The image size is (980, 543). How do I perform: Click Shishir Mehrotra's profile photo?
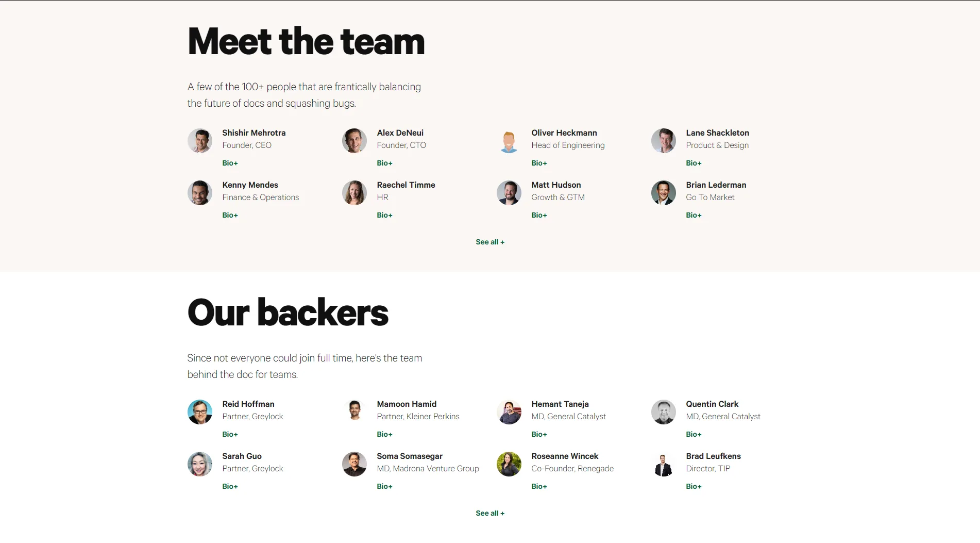click(x=200, y=141)
